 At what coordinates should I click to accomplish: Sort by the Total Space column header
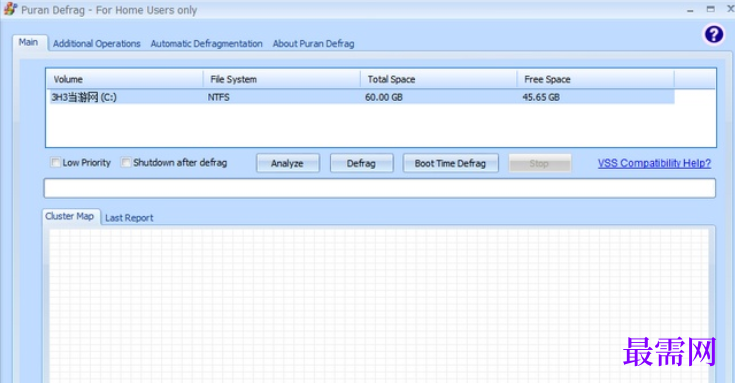[438, 79]
